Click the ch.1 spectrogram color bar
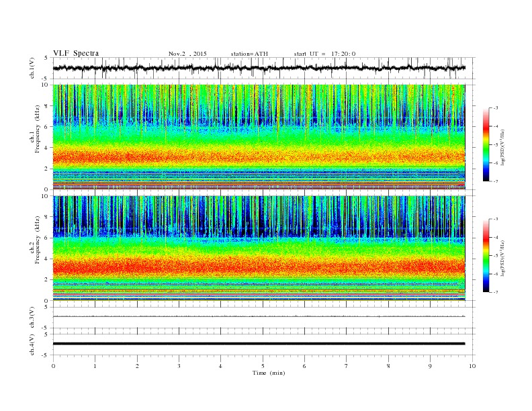This screenshot has height=411, width=532. (x=486, y=145)
